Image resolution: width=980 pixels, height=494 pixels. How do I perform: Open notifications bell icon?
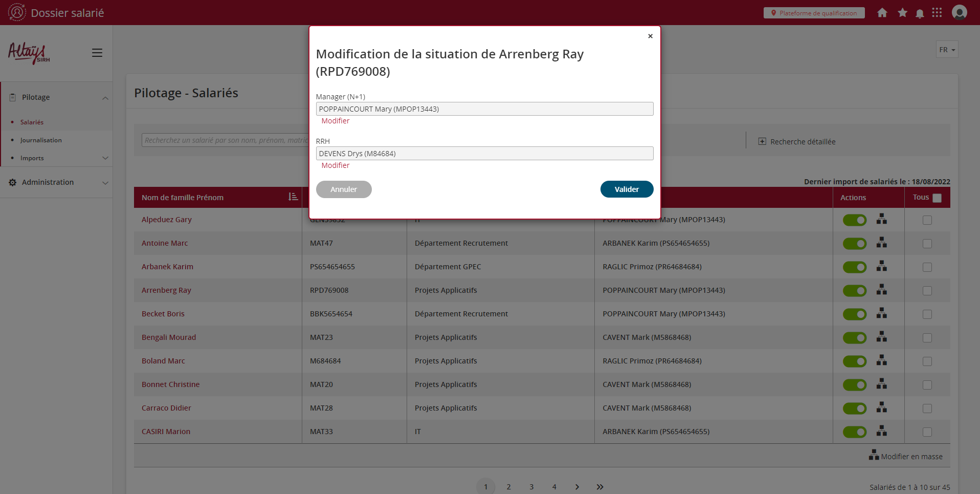click(x=920, y=13)
